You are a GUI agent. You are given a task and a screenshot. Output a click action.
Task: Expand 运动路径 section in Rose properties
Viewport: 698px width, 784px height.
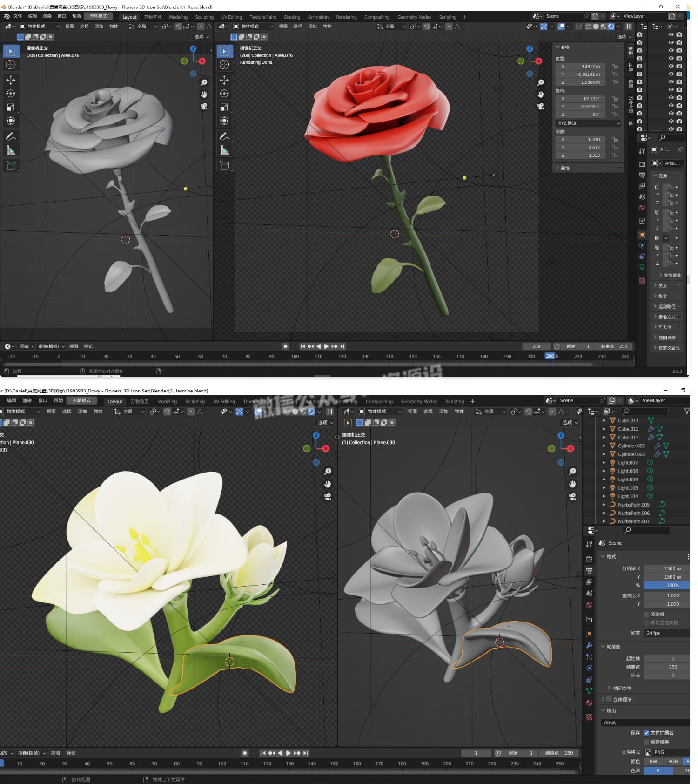[666, 307]
